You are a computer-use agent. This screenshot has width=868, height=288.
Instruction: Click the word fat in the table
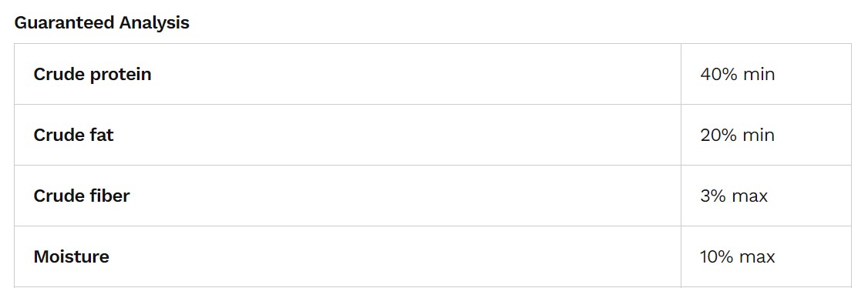coord(102,135)
